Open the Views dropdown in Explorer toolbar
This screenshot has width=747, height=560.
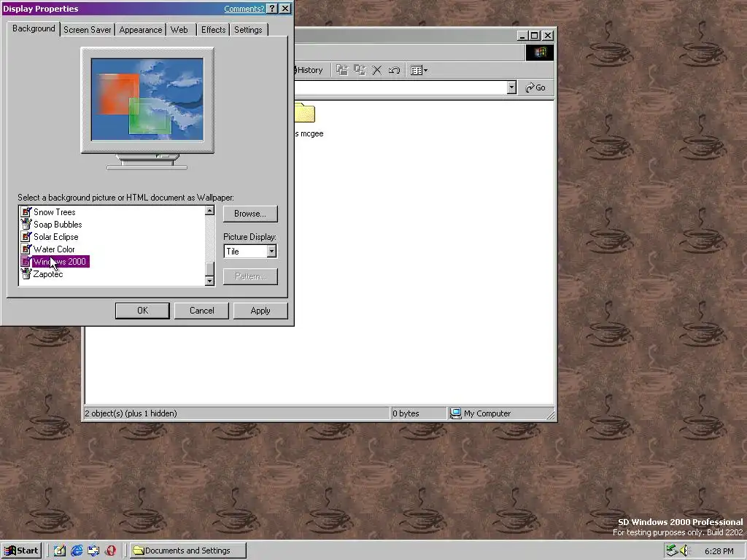tap(419, 71)
